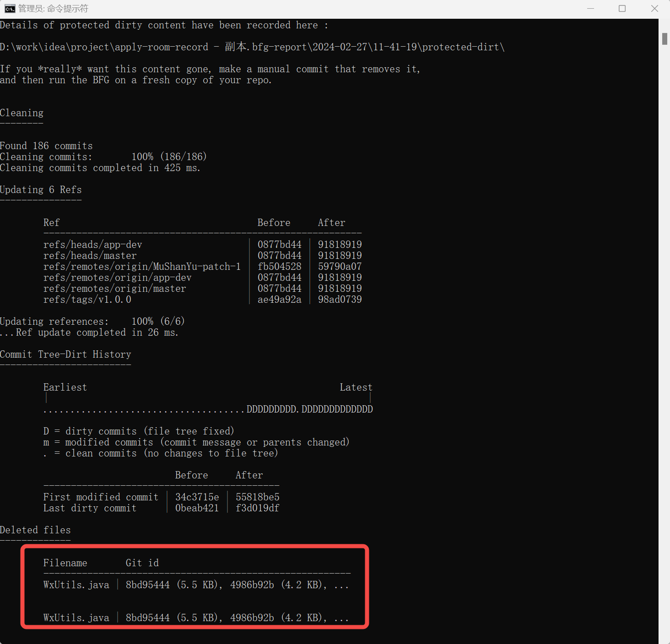Viewport: 670px width, 644px height.
Task: Click the refs/tags/v1.0.0 ref entry
Action: click(x=87, y=300)
